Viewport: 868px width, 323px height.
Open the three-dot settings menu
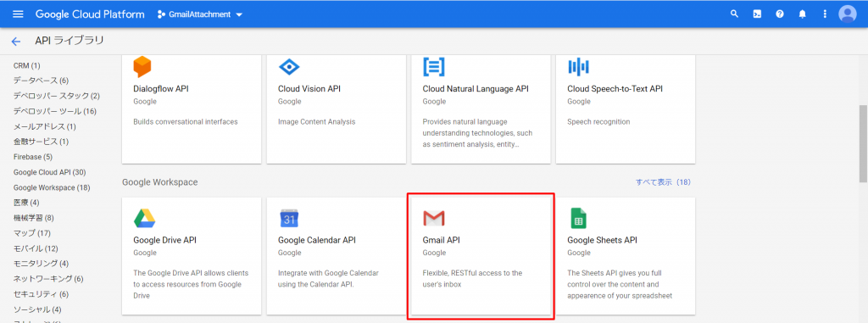click(x=825, y=14)
